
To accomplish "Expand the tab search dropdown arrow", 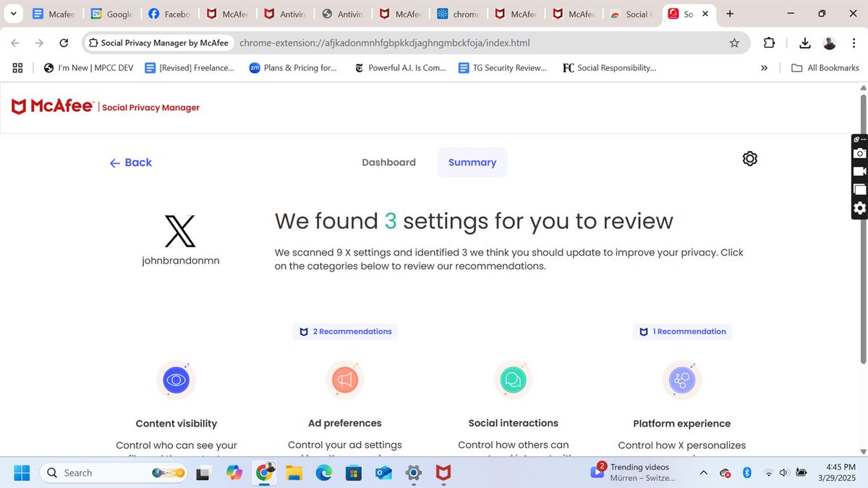I will click(13, 13).
